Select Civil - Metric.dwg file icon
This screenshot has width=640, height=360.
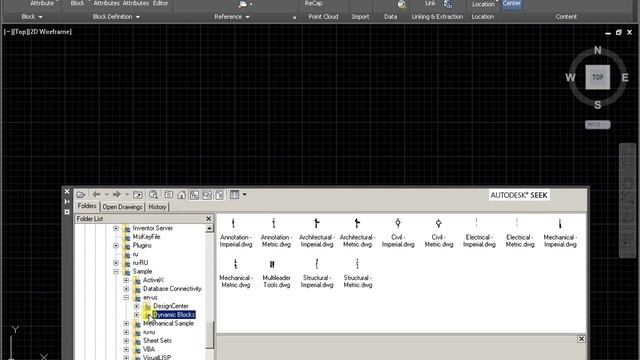tap(438, 223)
